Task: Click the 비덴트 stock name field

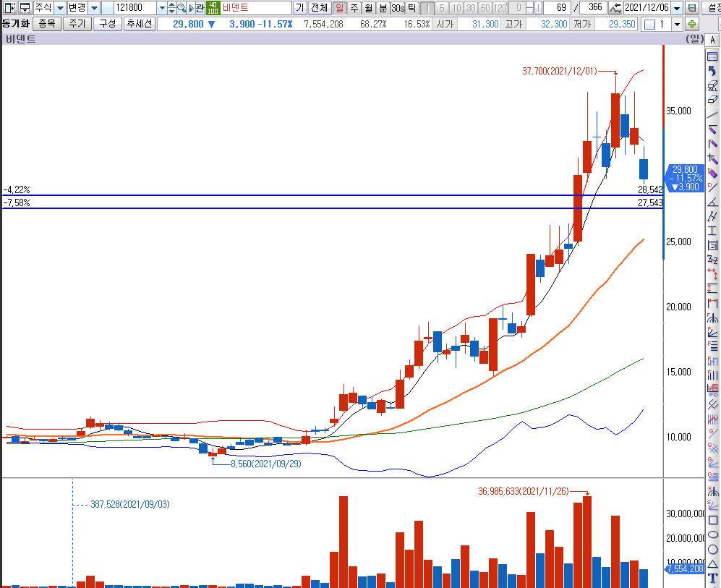Action: coord(256,7)
